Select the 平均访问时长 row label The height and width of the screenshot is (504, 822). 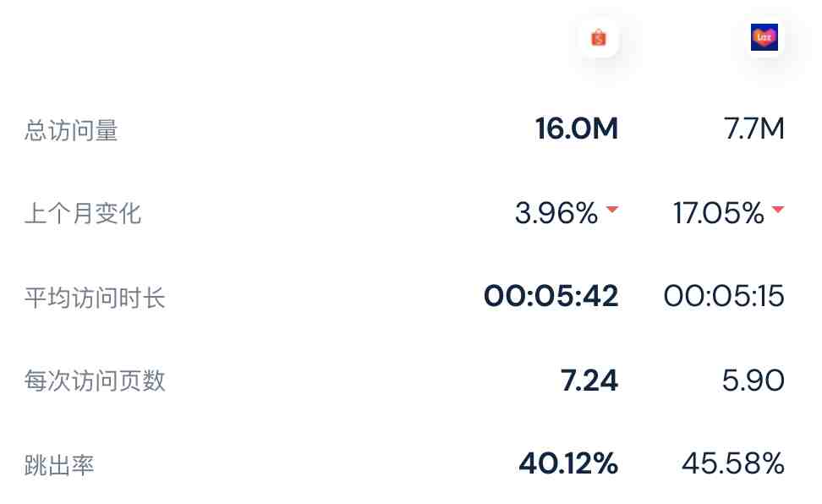coord(95,298)
